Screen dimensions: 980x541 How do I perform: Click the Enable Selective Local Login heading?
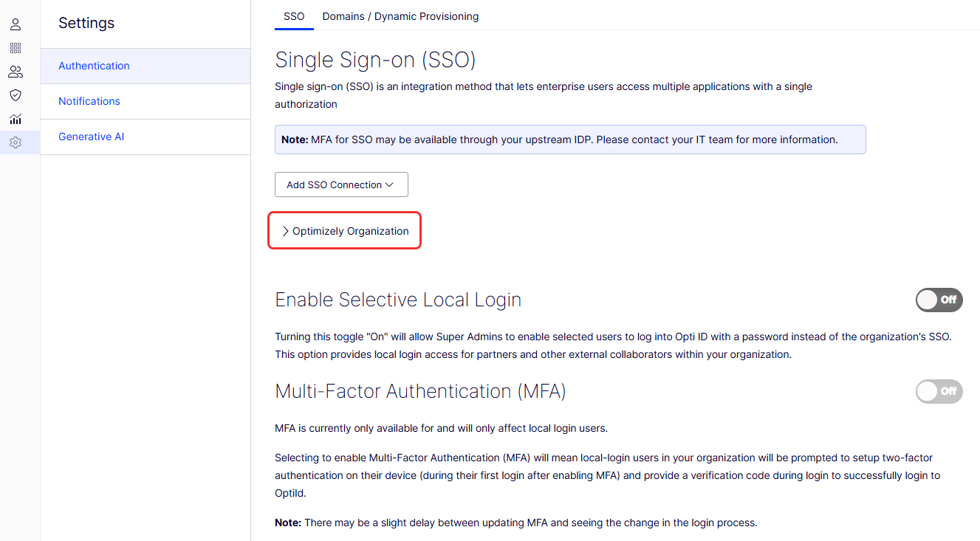pyautogui.click(x=398, y=300)
